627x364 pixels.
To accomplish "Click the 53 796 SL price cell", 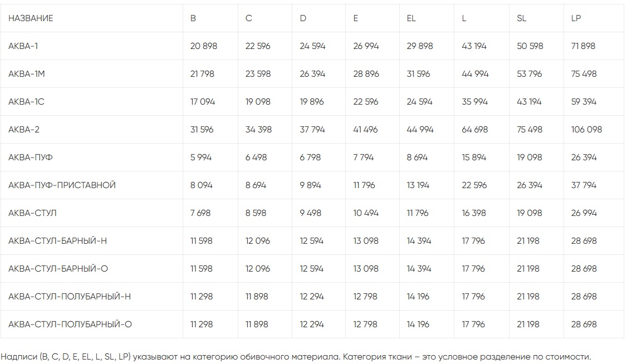I will [x=530, y=74].
